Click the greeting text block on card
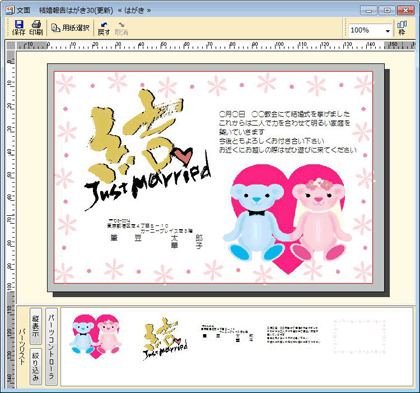420x393 pixels. coord(287,132)
